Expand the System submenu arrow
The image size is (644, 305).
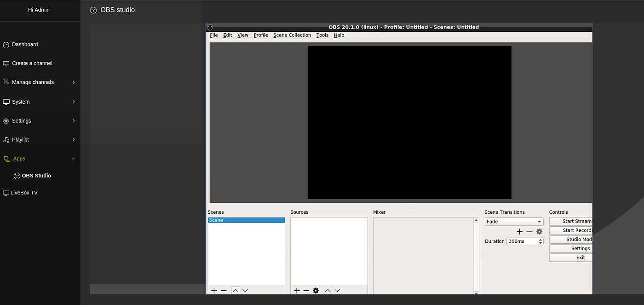tap(74, 102)
